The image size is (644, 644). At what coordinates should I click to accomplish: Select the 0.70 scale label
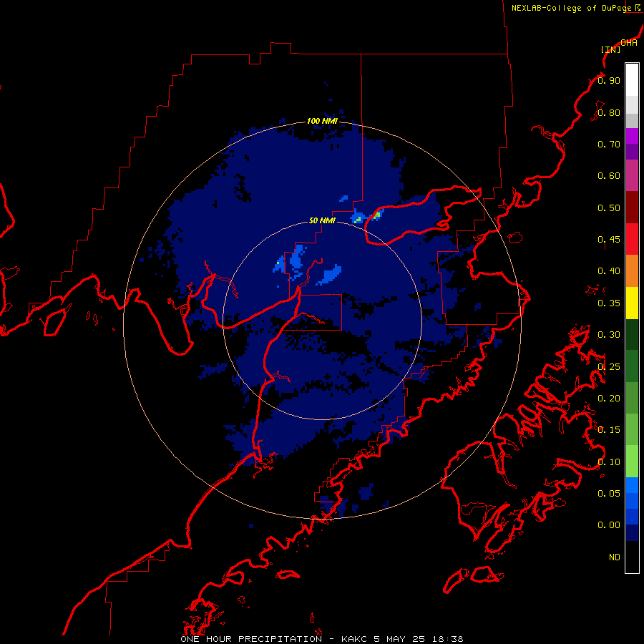pyautogui.click(x=609, y=144)
